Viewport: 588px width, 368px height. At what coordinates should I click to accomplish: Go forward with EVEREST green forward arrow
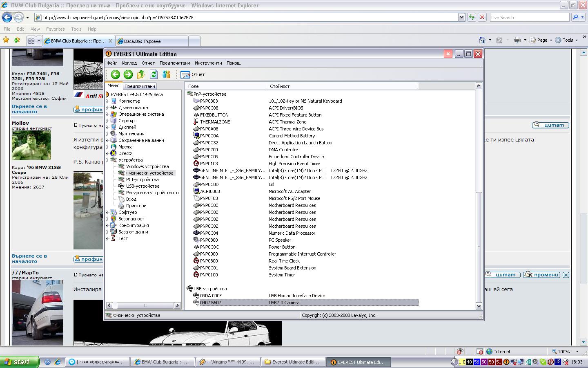pyautogui.click(x=128, y=74)
